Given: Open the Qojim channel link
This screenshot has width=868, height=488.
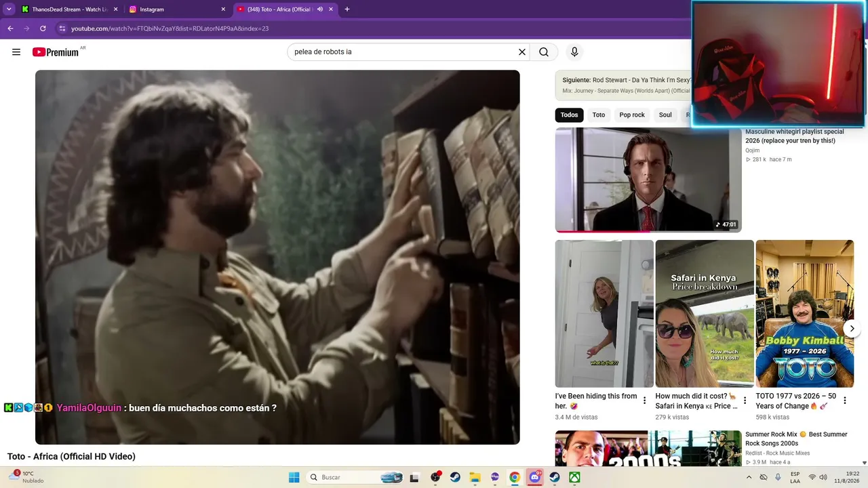Looking at the screenshot, I should [753, 150].
